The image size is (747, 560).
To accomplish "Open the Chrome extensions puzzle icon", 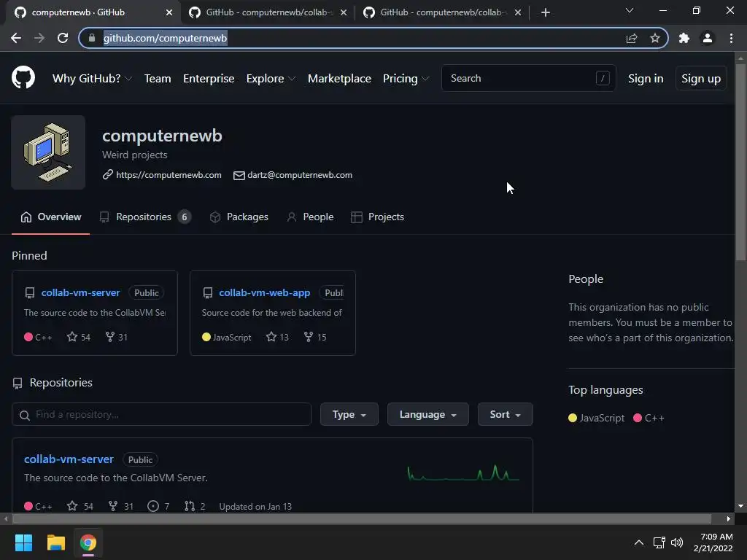I will pos(684,38).
